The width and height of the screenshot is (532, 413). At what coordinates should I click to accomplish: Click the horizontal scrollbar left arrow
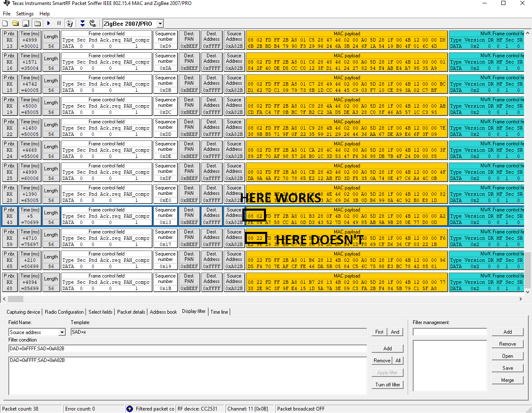(5, 299)
